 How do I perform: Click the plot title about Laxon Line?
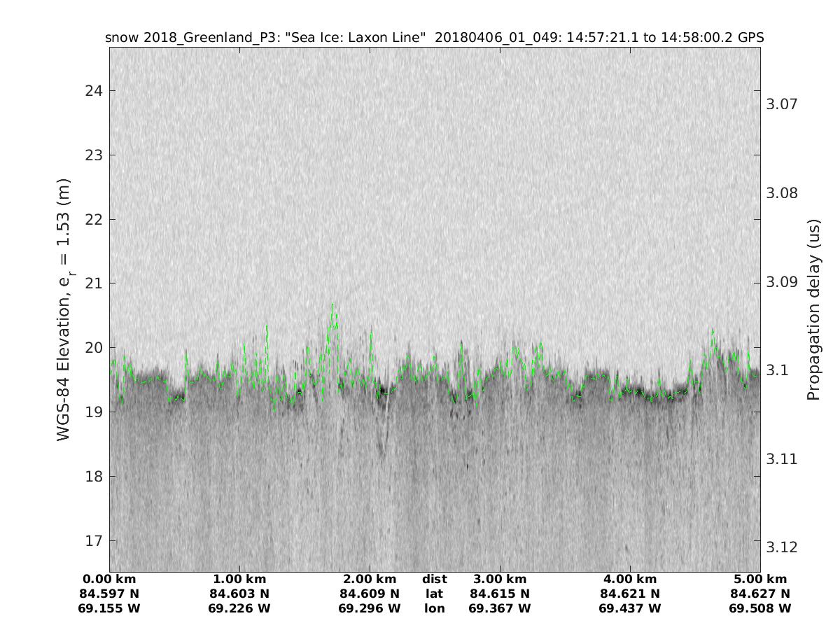click(x=434, y=38)
